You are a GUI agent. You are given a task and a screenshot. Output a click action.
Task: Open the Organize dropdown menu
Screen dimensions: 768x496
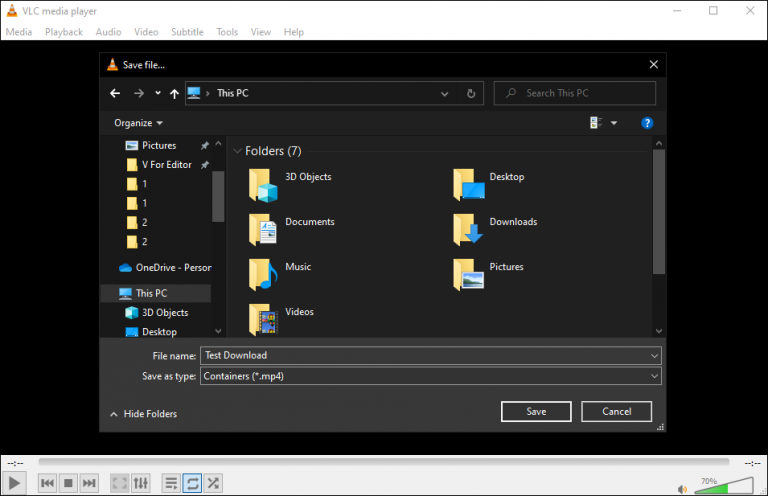pyautogui.click(x=138, y=123)
